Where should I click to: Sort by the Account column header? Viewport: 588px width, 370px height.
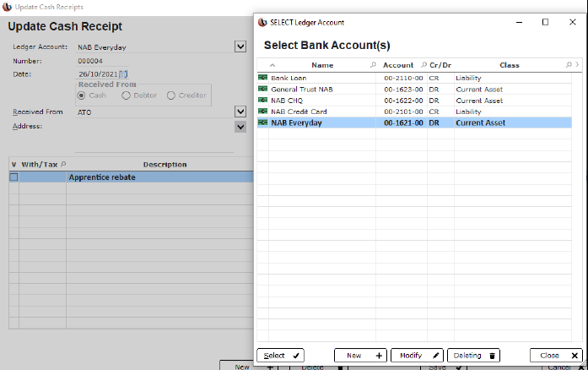point(398,65)
